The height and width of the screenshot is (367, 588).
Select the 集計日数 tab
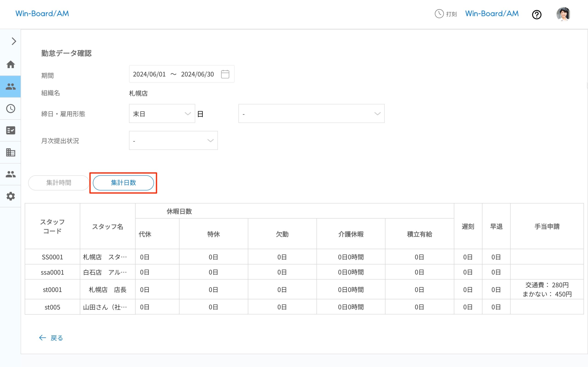pyautogui.click(x=123, y=183)
